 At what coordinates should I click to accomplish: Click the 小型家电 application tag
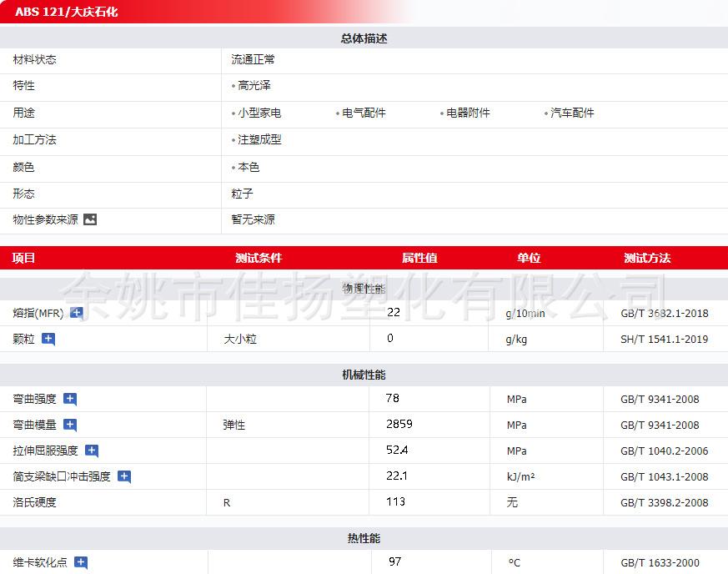pos(259,113)
